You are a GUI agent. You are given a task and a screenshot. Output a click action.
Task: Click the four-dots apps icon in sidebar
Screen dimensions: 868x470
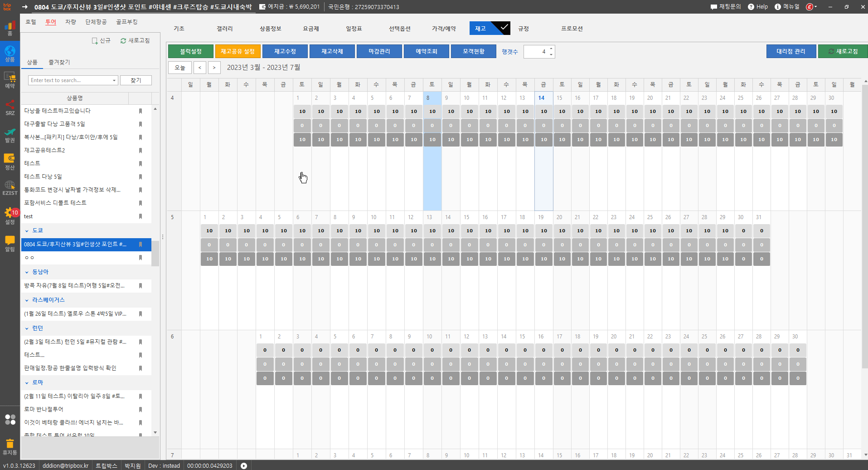pyautogui.click(x=10, y=419)
